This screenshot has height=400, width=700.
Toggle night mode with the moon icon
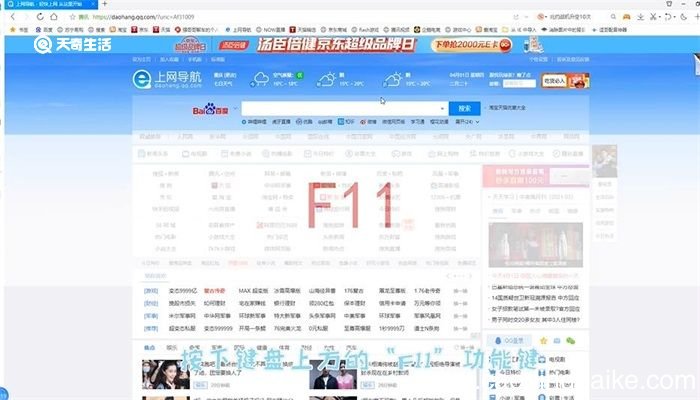click(683, 17)
